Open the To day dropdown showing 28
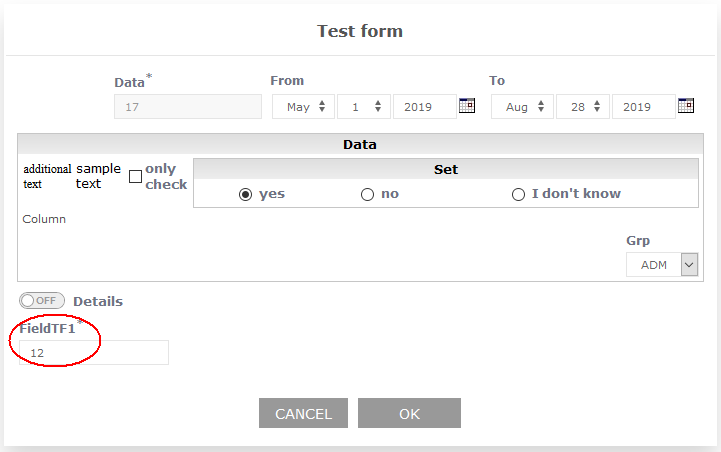The width and height of the screenshot is (721, 452). click(582, 107)
